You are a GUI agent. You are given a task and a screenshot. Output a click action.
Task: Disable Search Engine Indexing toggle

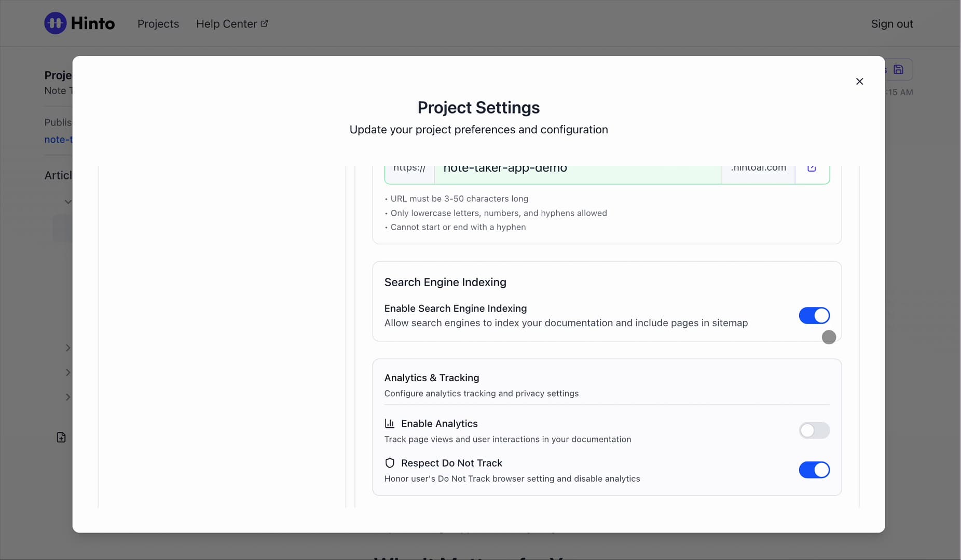coord(814,316)
